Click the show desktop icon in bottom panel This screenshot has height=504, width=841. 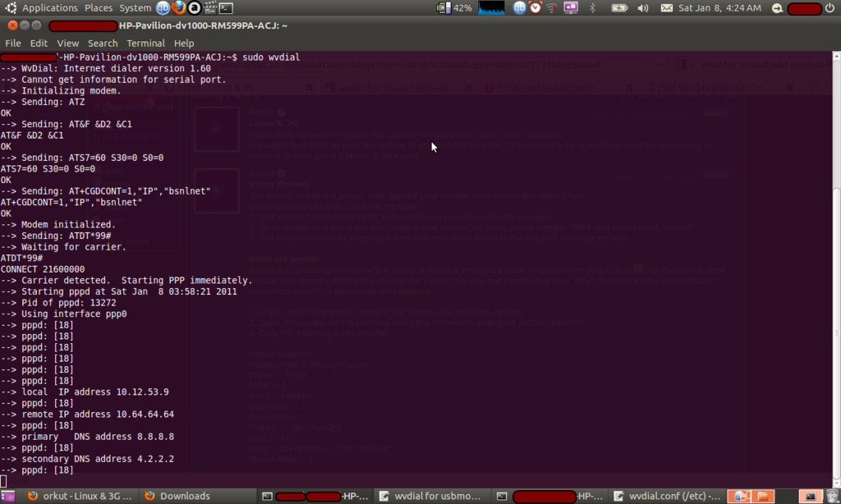tap(9, 496)
